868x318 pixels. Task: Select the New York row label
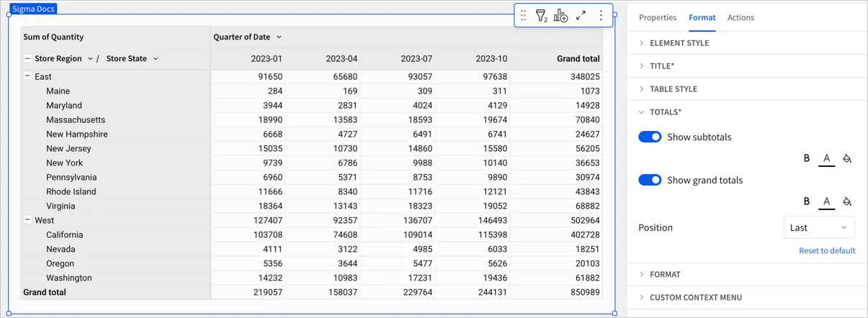point(65,163)
